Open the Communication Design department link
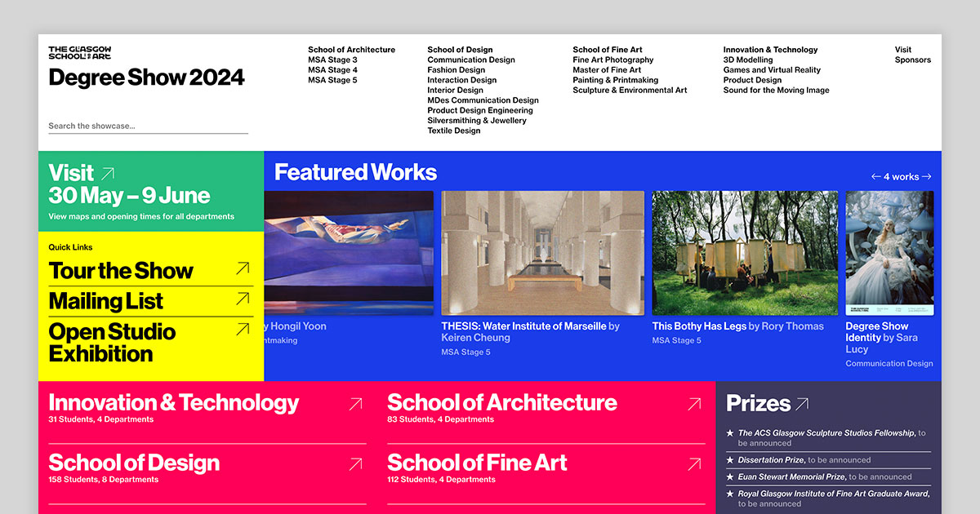This screenshot has width=980, height=514. 471,60
